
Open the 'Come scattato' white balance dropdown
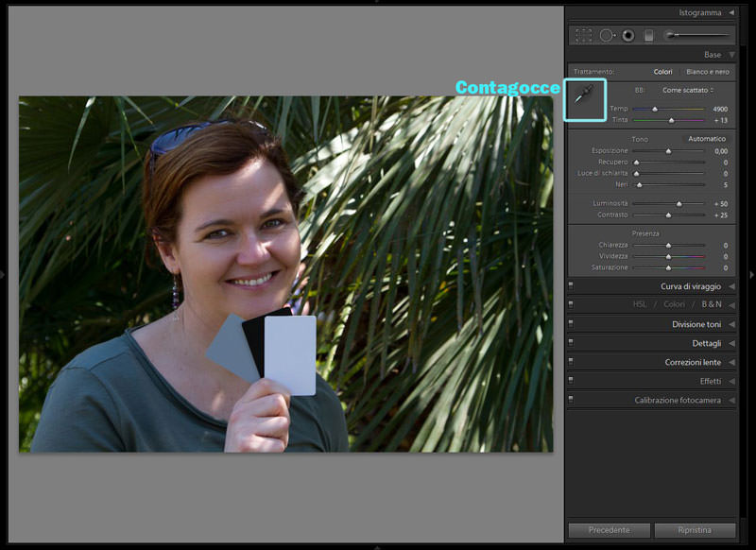(688, 90)
